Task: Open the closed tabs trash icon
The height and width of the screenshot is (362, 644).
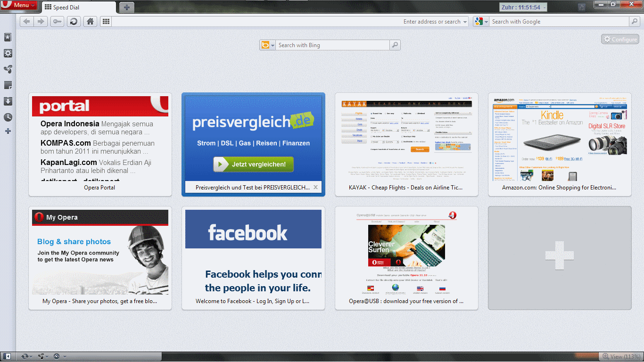Action: tap(582, 7)
